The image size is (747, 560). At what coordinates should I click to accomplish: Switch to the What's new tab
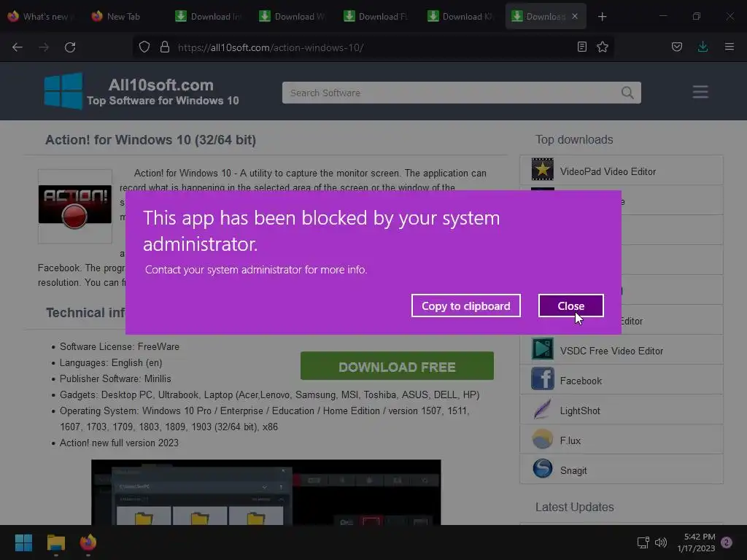(39, 17)
